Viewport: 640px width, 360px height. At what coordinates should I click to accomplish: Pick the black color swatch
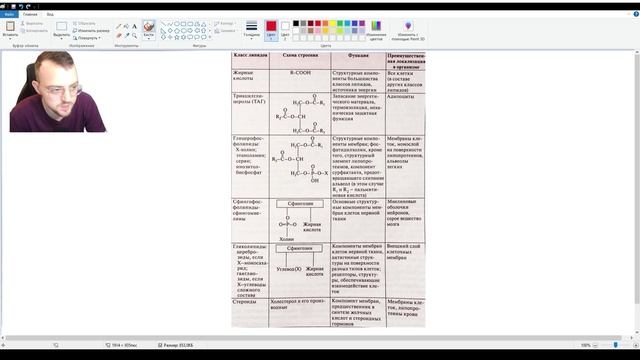296,23
